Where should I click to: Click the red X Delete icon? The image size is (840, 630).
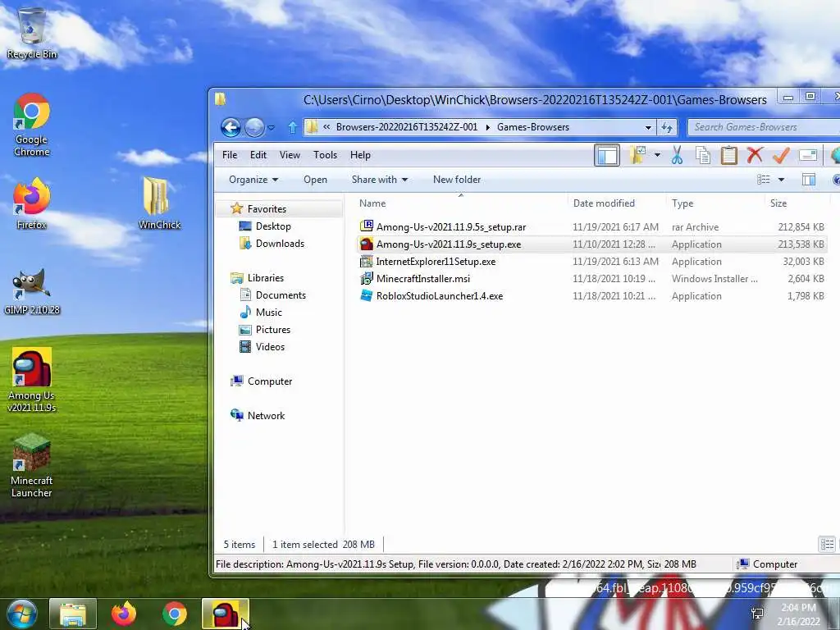click(755, 155)
